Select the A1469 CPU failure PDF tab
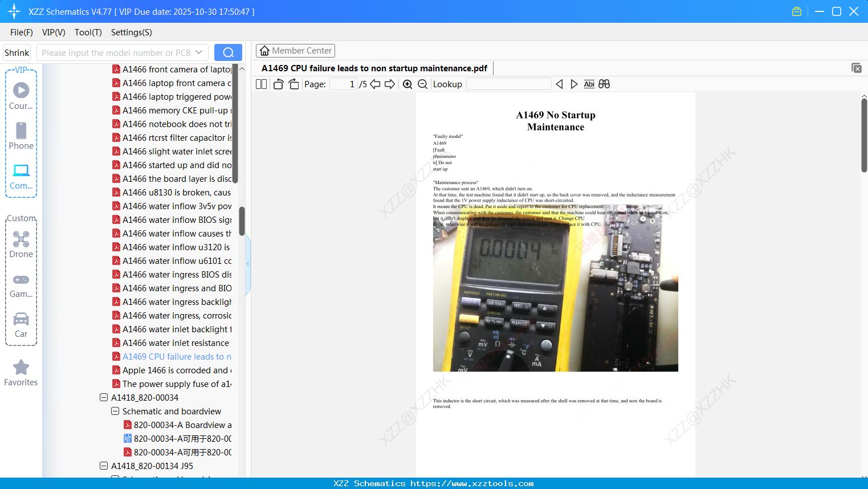 pyautogui.click(x=374, y=68)
